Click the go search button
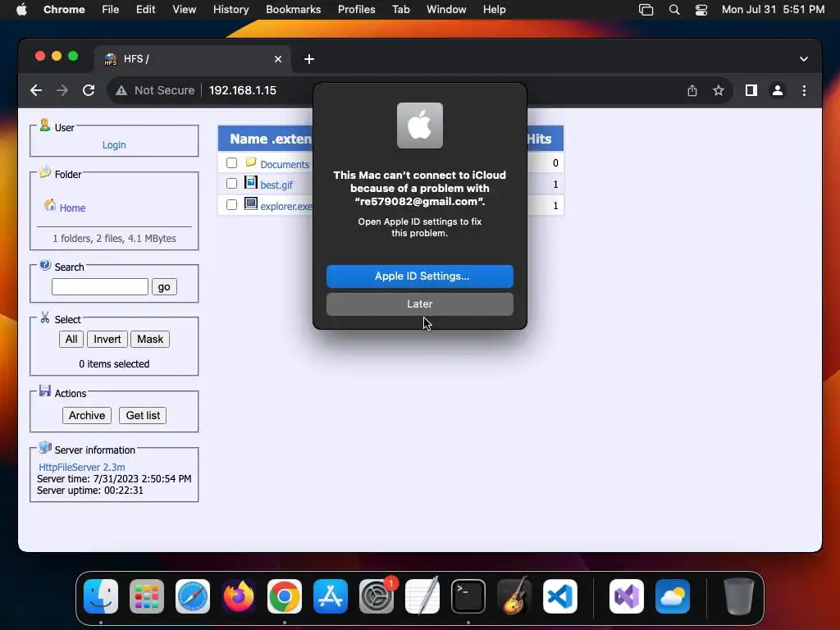The width and height of the screenshot is (840, 630). pyautogui.click(x=164, y=286)
